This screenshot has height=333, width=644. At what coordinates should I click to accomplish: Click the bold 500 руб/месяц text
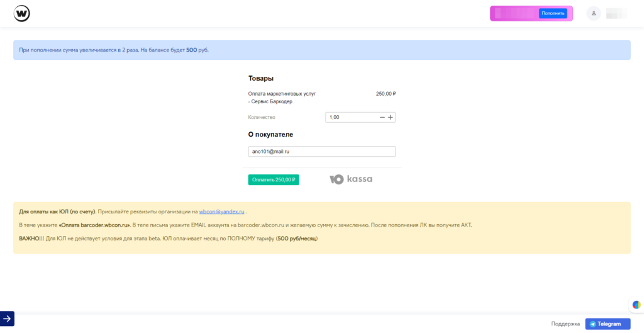click(297, 239)
